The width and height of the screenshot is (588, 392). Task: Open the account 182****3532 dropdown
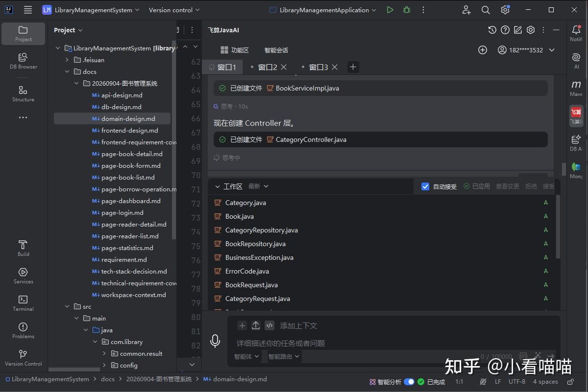coord(526,50)
